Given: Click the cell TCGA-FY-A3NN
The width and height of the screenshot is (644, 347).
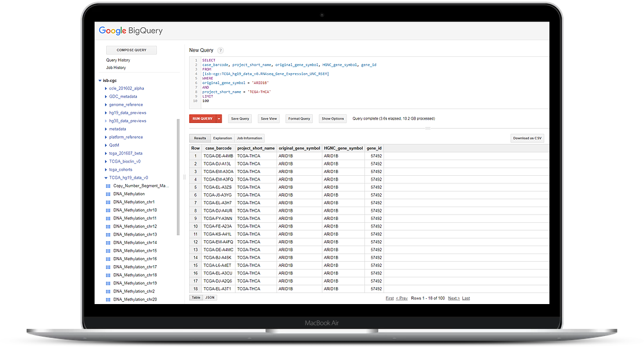Looking at the screenshot, I should (x=218, y=218).
